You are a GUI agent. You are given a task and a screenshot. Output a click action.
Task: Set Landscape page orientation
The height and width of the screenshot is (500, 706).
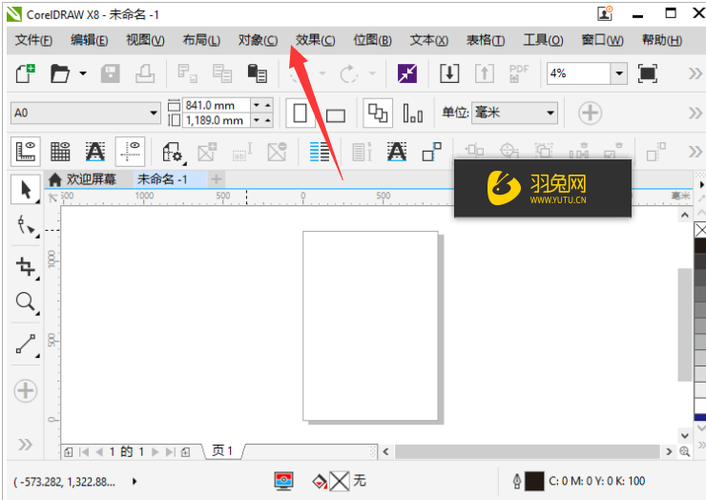click(335, 116)
